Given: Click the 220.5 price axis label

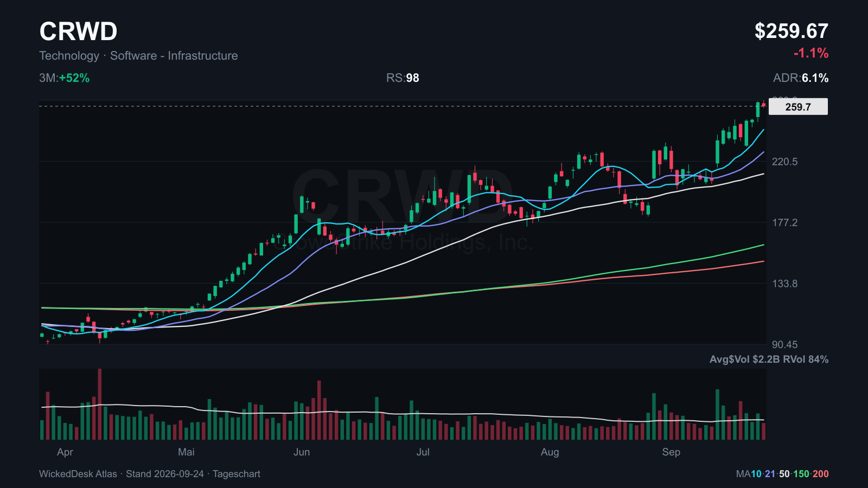Looking at the screenshot, I should click(784, 162).
